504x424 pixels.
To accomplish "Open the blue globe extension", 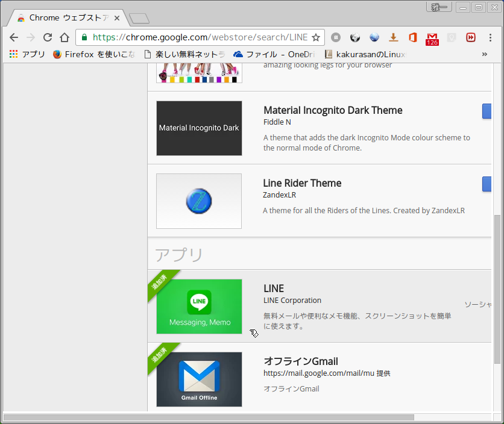I will tap(374, 37).
